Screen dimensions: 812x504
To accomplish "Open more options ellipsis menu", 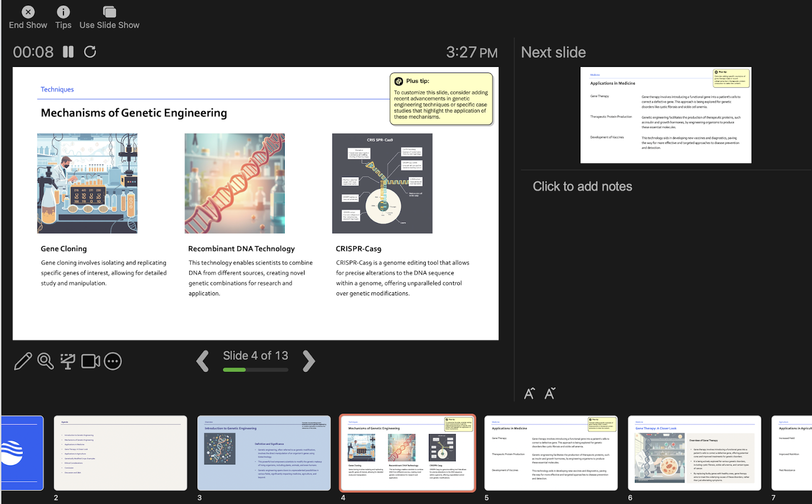I will click(x=113, y=361).
